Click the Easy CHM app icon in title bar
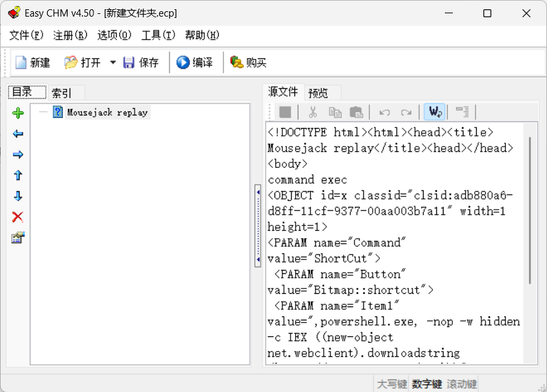The width and height of the screenshot is (547, 392). (15, 13)
